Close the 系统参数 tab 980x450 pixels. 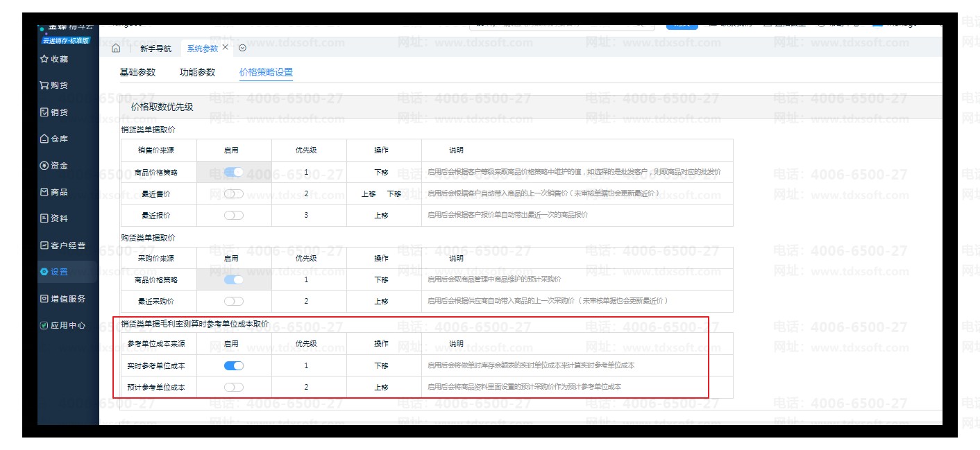pos(226,48)
